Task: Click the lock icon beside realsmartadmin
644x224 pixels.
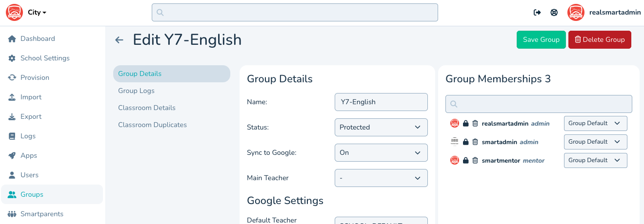Action: click(465, 124)
